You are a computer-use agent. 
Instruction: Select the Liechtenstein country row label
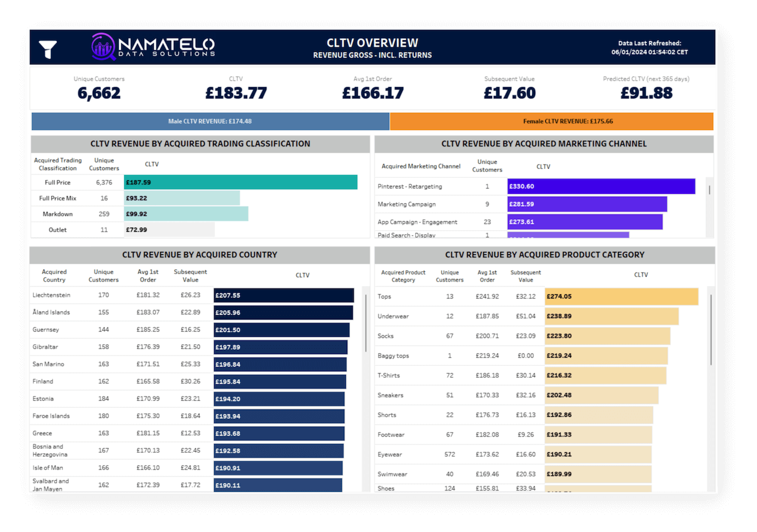click(x=51, y=295)
